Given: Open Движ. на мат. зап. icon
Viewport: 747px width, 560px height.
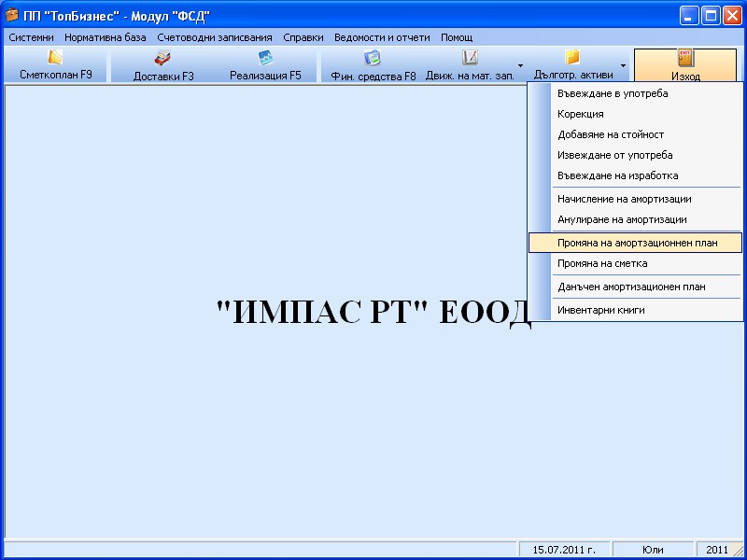Looking at the screenshot, I should (470, 58).
